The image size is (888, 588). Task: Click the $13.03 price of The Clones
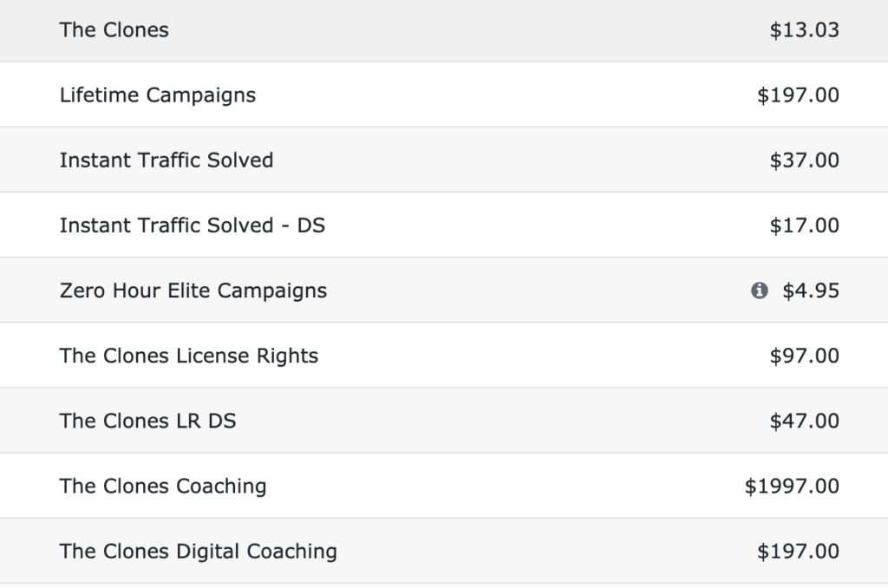tap(804, 30)
